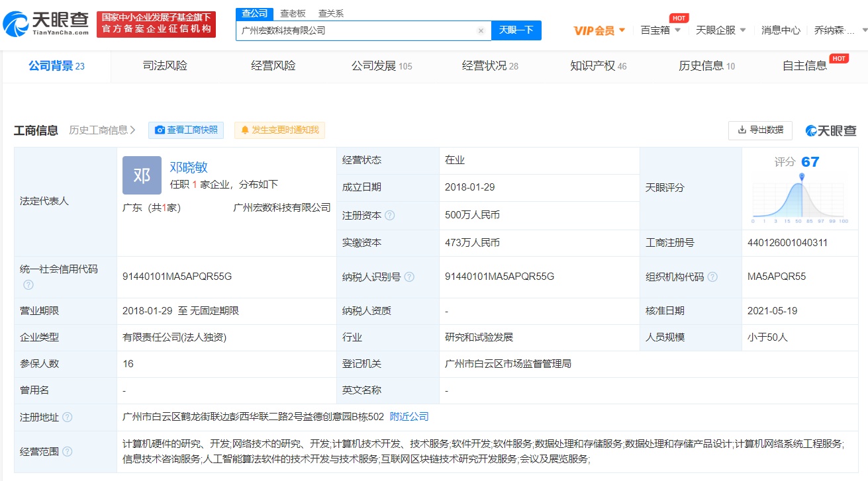Open the TianYanCha logo homepage

(46, 24)
